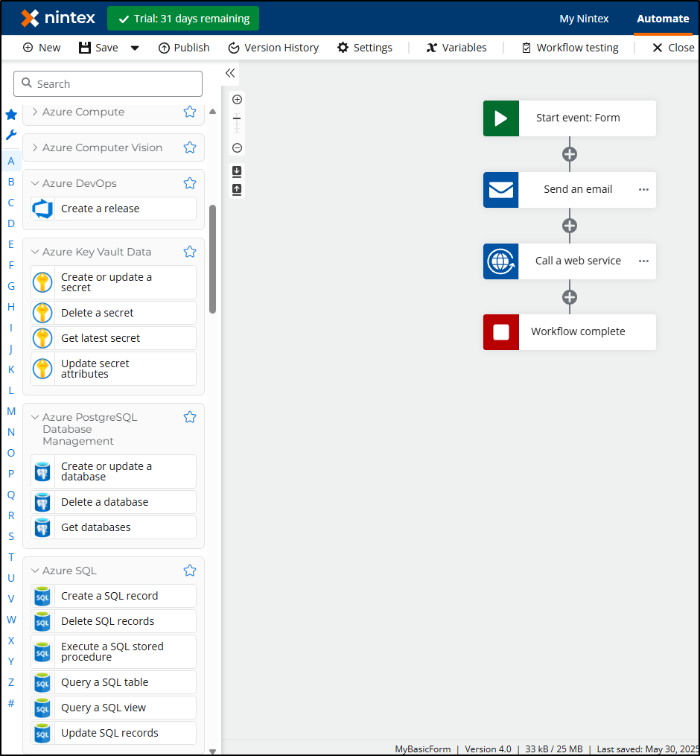Screen dimensions: 700x756
Task: Close the workflow designer
Action: (673, 48)
